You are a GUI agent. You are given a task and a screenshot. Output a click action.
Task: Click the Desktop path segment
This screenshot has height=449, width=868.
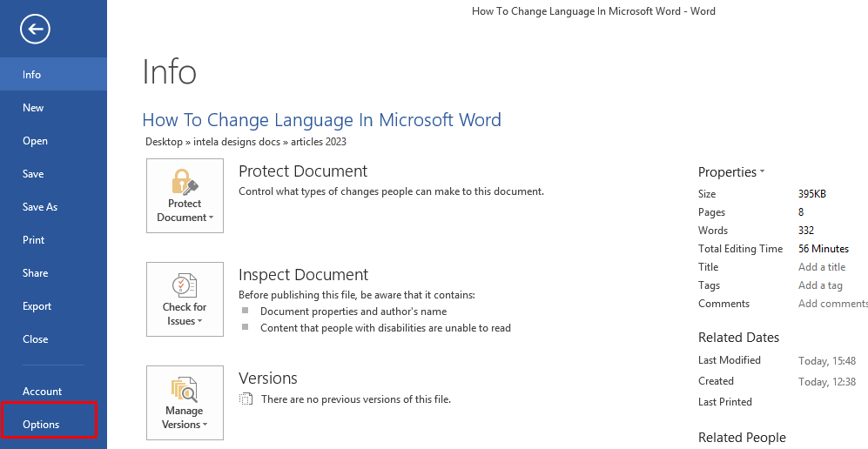click(x=164, y=142)
